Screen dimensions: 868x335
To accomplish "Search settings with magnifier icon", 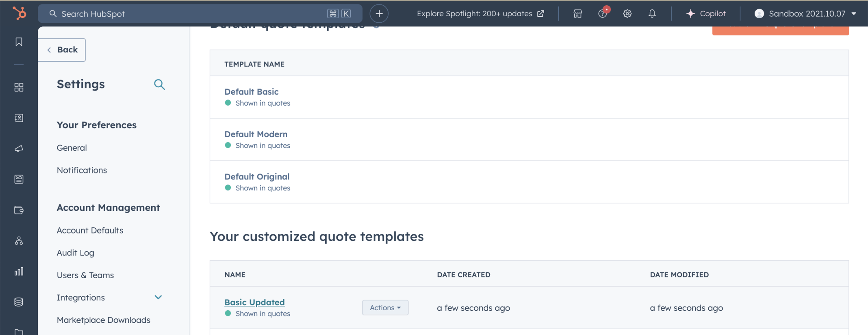I will (x=159, y=84).
